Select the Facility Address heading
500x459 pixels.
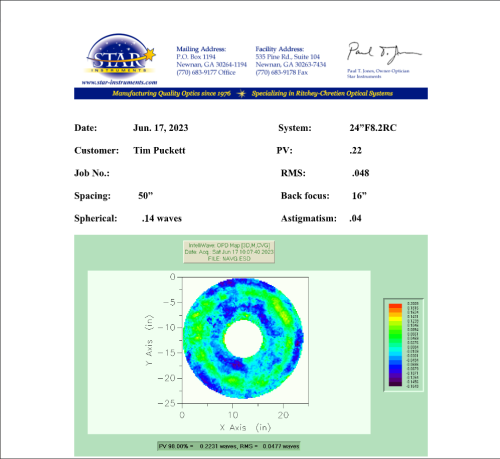pos(280,49)
